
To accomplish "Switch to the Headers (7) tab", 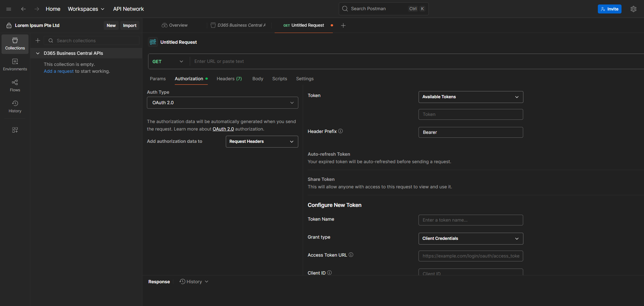I will pos(229,79).
